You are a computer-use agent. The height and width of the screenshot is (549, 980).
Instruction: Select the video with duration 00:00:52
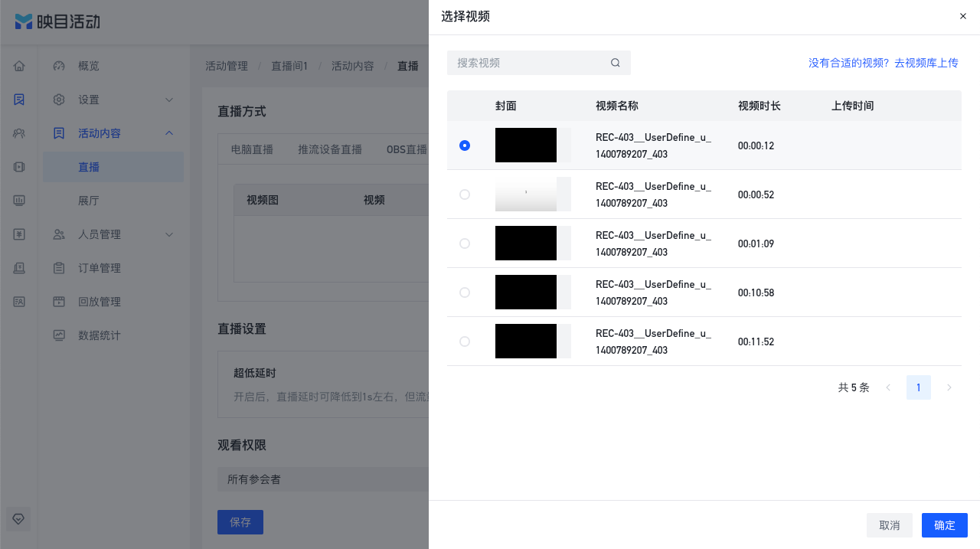[x=465, y=194]
